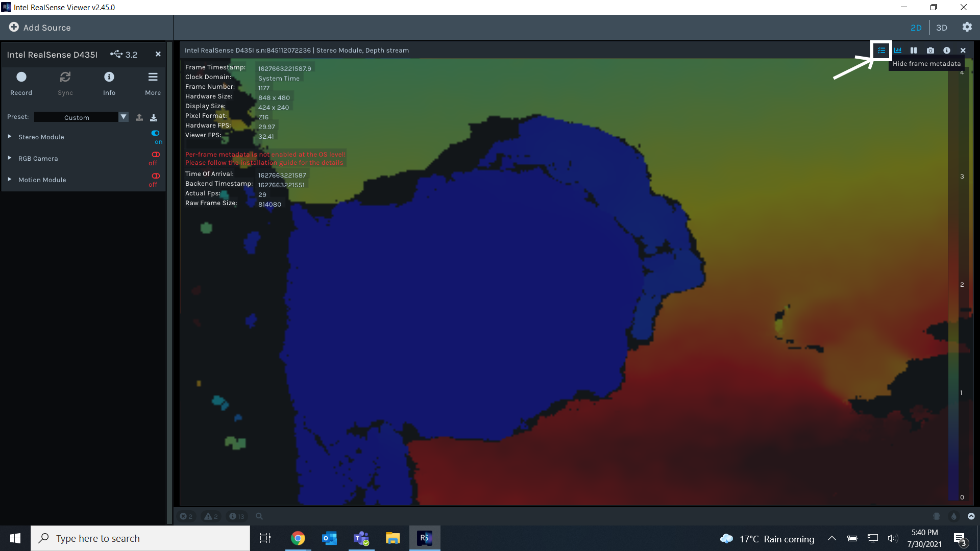Screen dimensions: 980x551
Task: Click the Windows taskbar search box
Action: click(140, 538)
